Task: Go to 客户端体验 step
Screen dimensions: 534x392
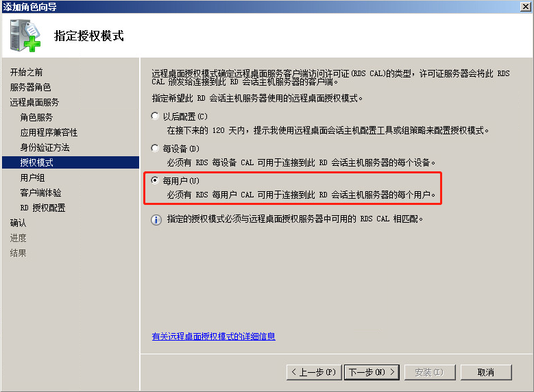Action: 40,193
